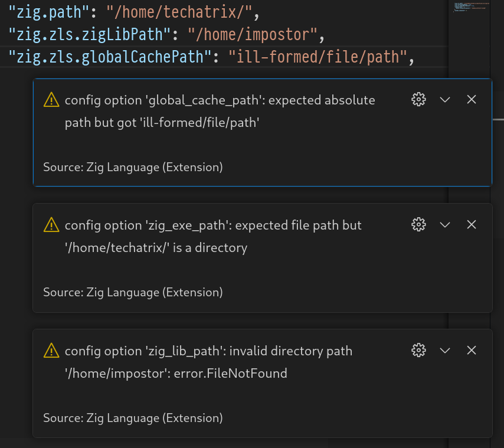Click warning icon on zig_exe_path notification

51,225
